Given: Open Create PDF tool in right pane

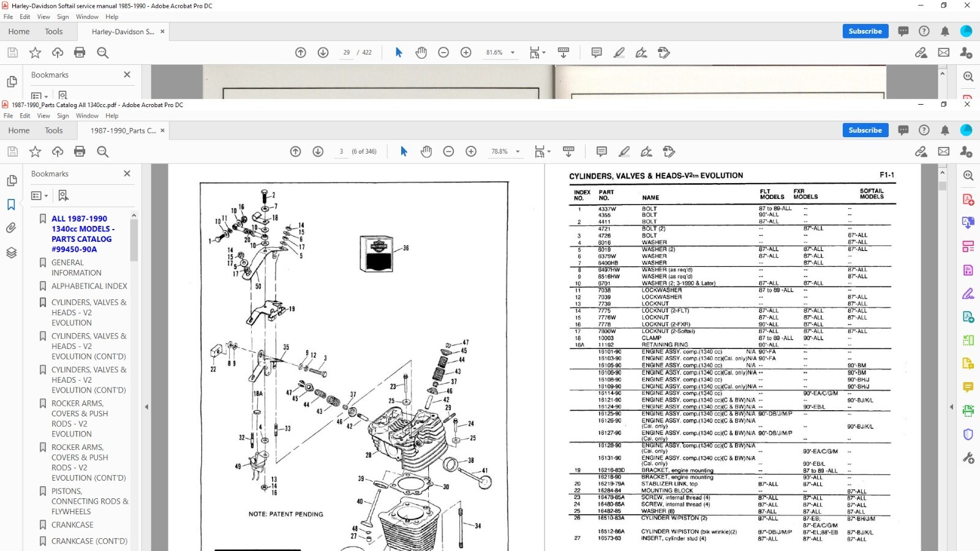Looking at the screenshot, I should tap(968, 200).
